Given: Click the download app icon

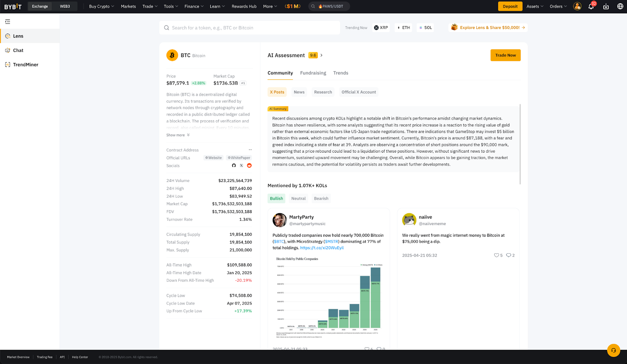Looking at the screenshot, I should 606,6.
